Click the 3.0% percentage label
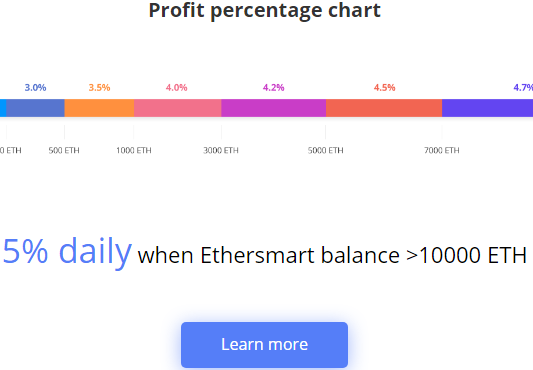Image resolution: width=533 pixels, height=370 pixels. pyautogui.click(x=35, y=88)
